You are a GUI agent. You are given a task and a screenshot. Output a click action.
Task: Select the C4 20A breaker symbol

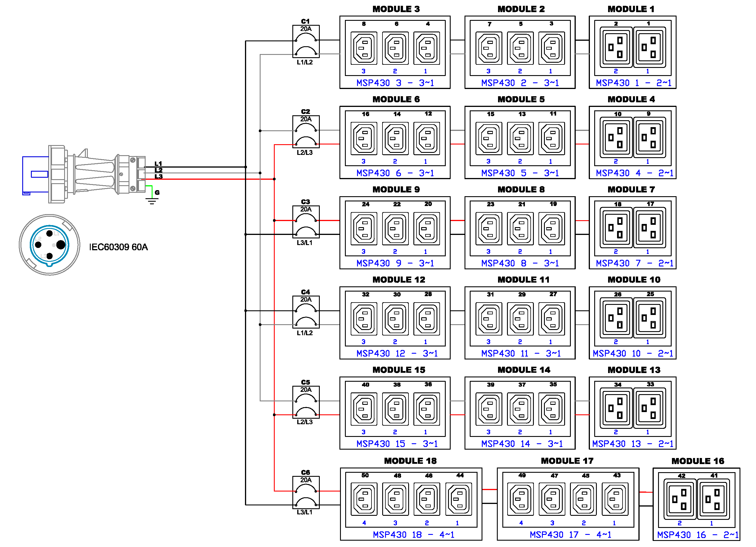point(306,312)
